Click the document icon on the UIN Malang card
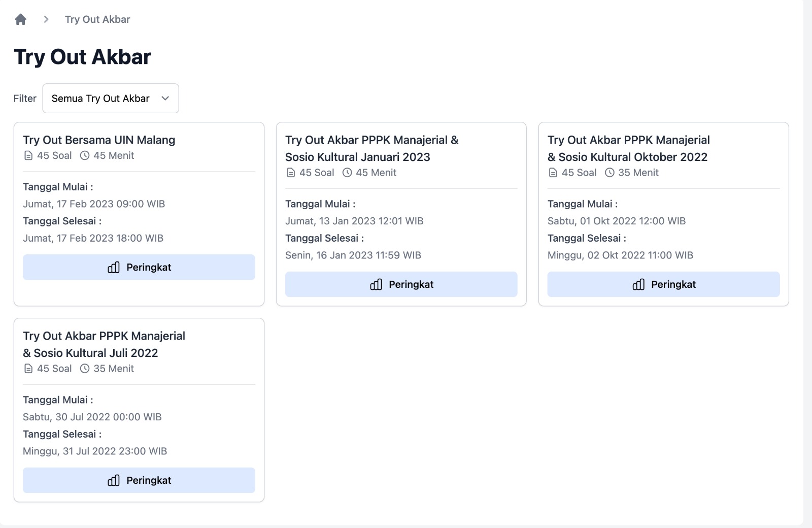Screen dimensions: 812x528 click(28, 156)
